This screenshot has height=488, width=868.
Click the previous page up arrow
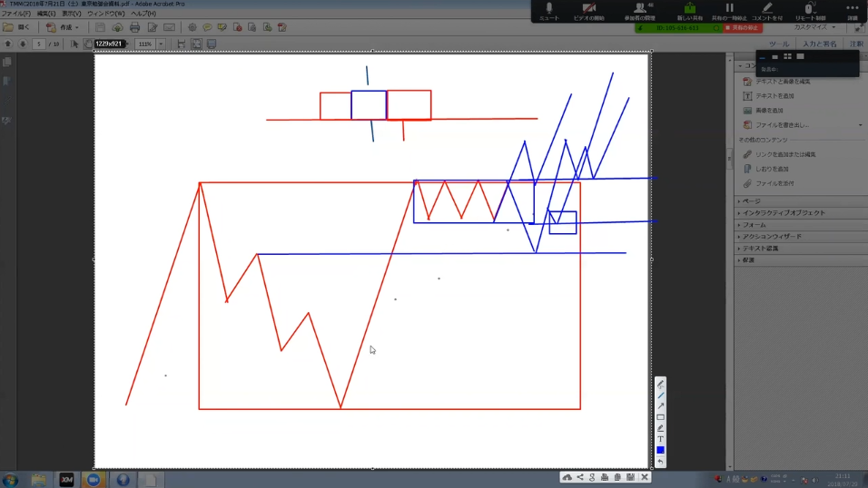coord(8,44)
